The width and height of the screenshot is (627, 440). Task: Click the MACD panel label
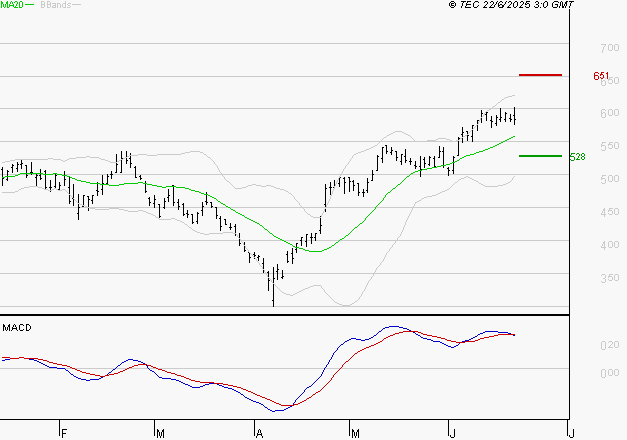[17, 328]
